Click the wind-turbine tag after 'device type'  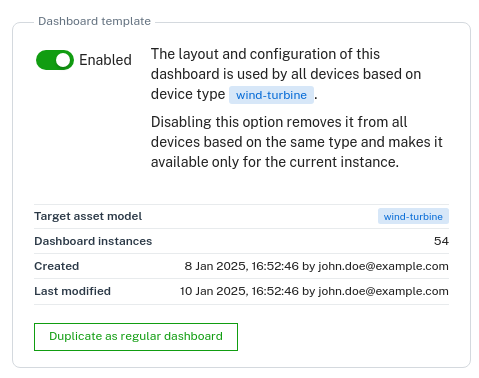(271, 95)
